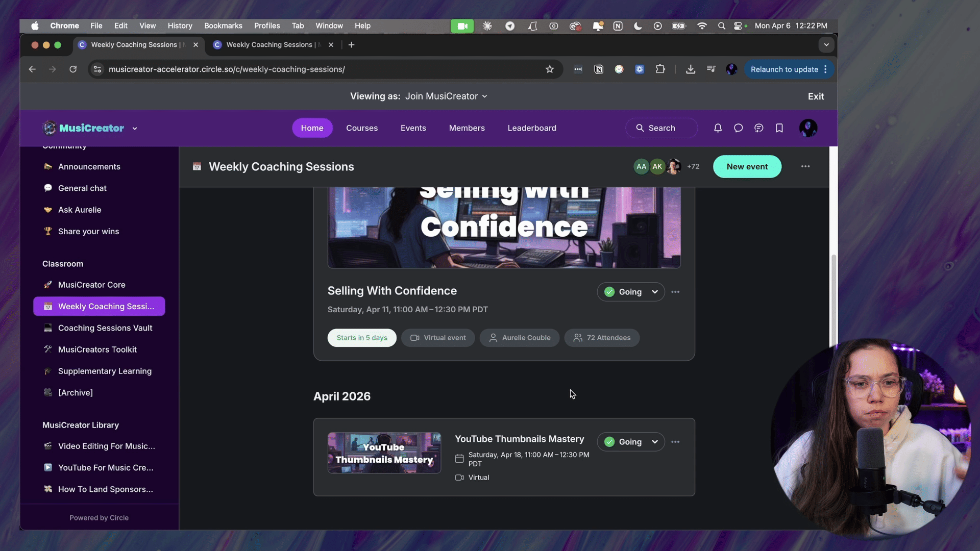Exit the viewing-as preview mode
980x551 pixels.
tap(816, 96)
